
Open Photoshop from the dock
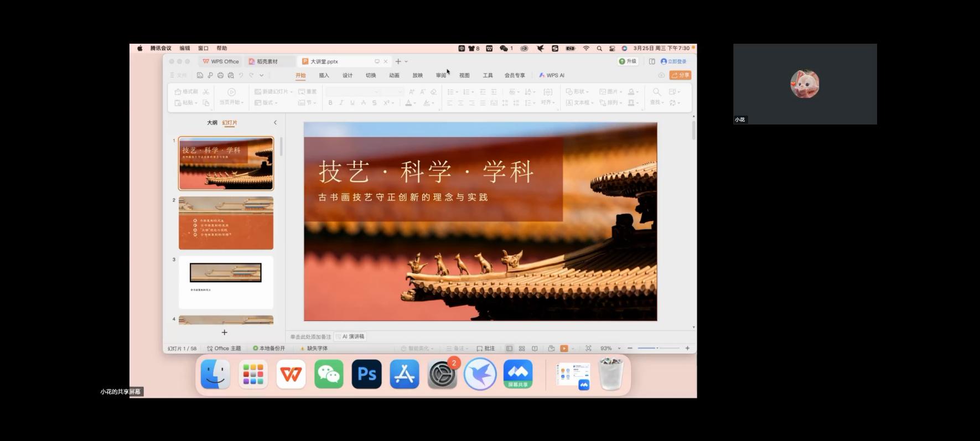pos(366,375)
